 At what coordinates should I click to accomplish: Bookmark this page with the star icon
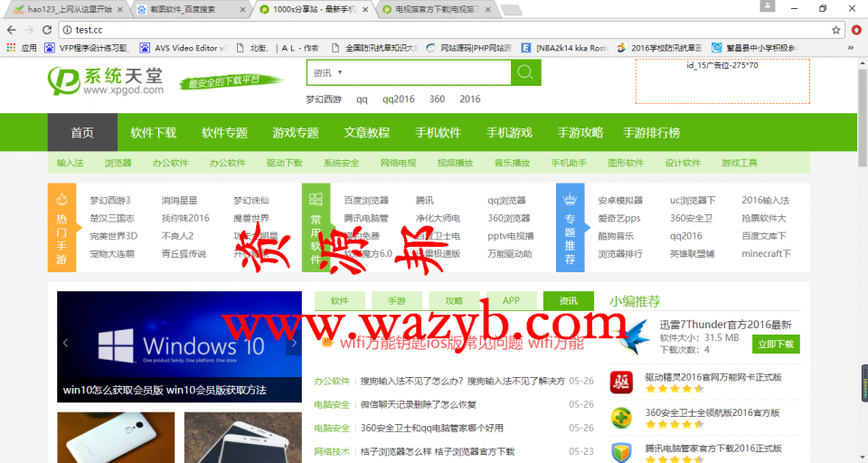coord(835,30)
